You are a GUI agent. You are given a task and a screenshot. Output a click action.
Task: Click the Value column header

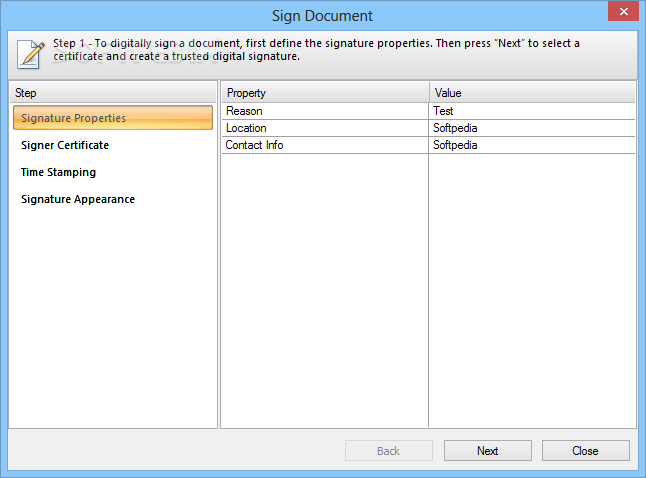tap(532, 93)
